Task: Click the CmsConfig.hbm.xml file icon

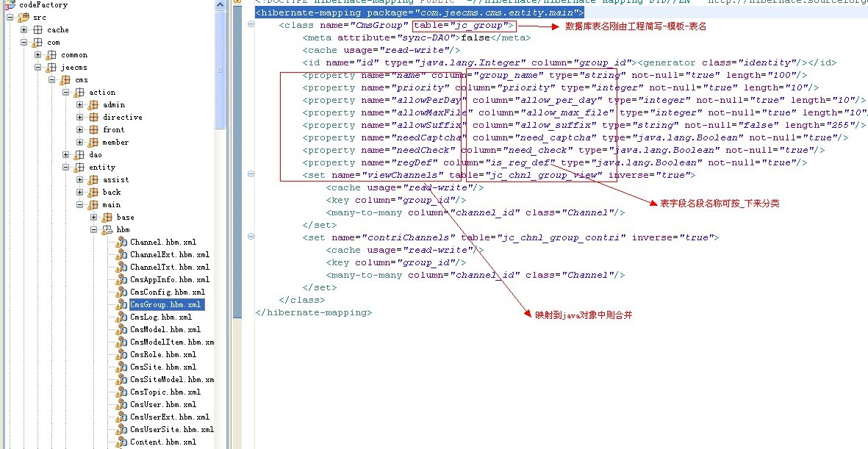Action: (121, 292)
